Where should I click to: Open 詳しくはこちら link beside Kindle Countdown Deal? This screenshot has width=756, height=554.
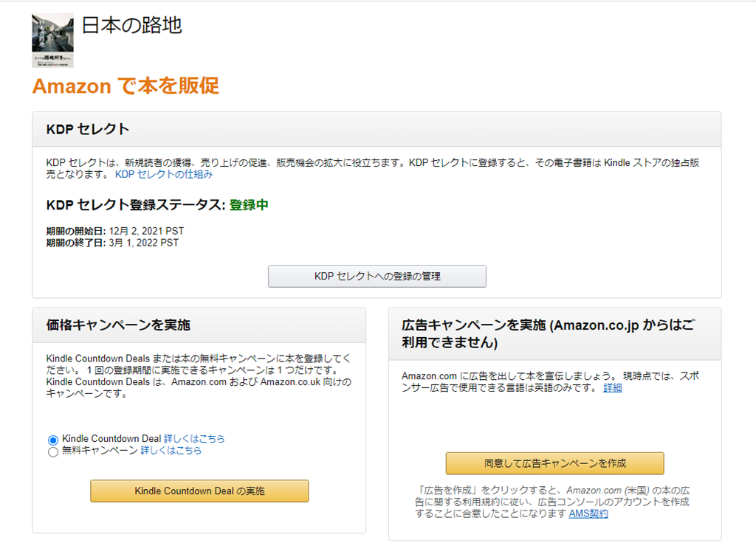pyautogui.click(x=194, y=439)
